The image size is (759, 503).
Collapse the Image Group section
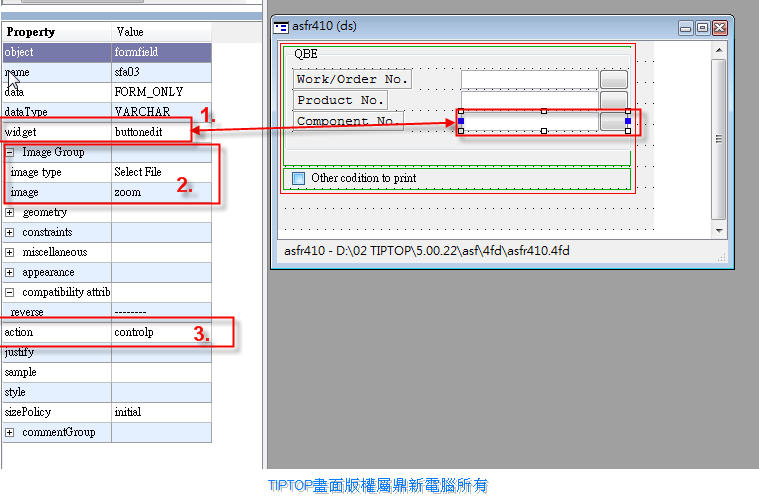click(x=10, y=152)
